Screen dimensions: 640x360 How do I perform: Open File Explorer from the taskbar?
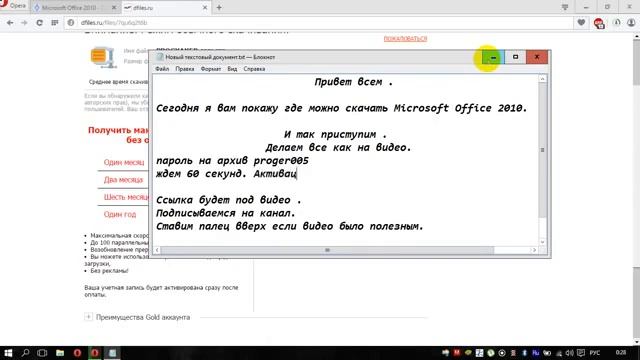pos(60,353)
